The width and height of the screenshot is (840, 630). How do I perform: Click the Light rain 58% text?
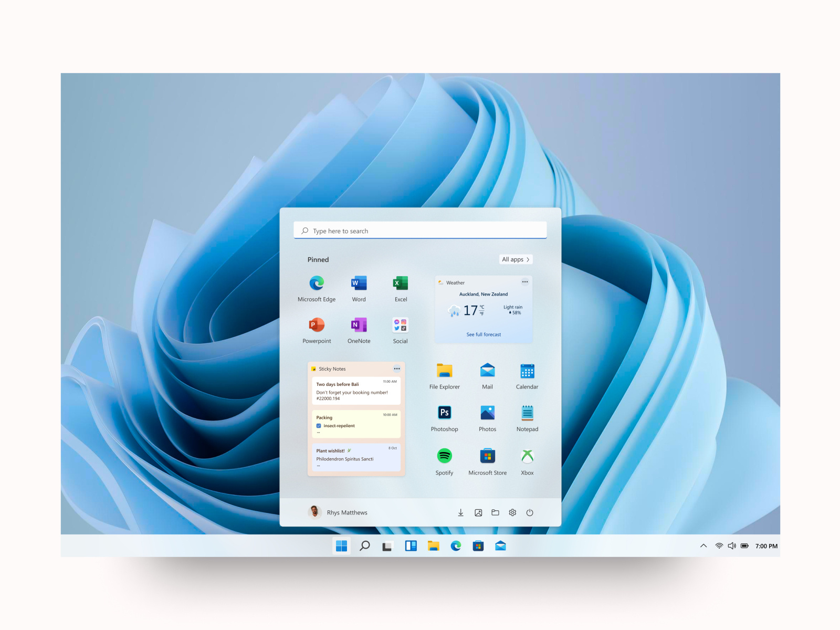(513, 310)
